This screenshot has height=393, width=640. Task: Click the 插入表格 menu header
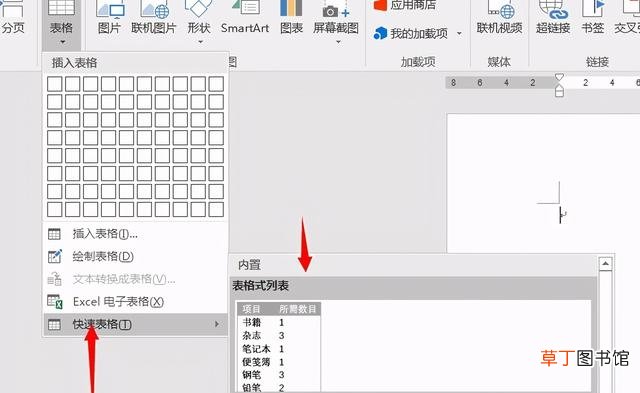[x=74, y=63]
